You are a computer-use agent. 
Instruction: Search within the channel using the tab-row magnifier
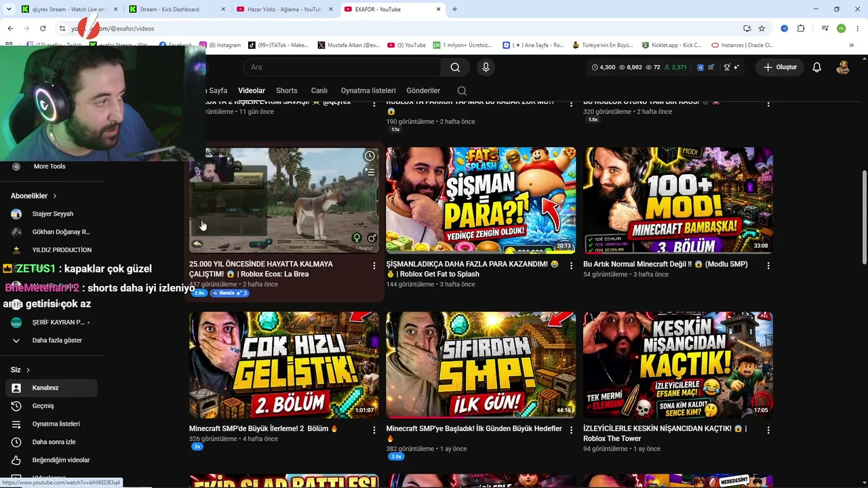[462, 91]
